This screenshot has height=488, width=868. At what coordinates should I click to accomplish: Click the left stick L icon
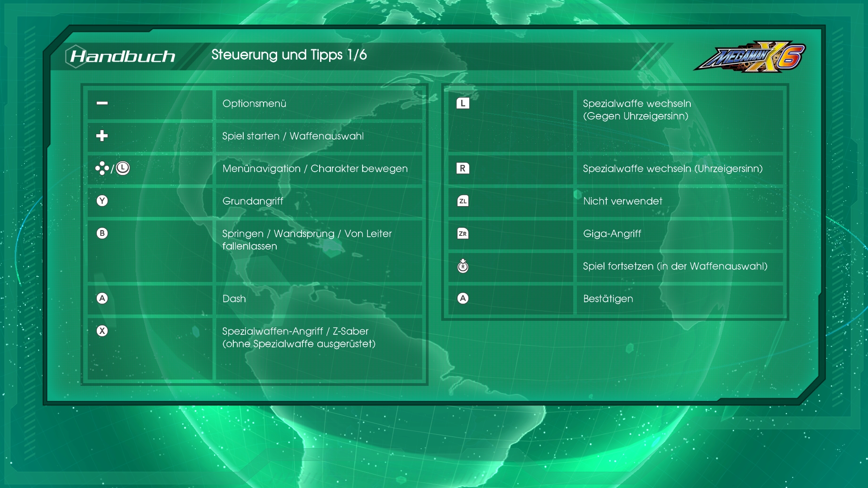[123, 168]
